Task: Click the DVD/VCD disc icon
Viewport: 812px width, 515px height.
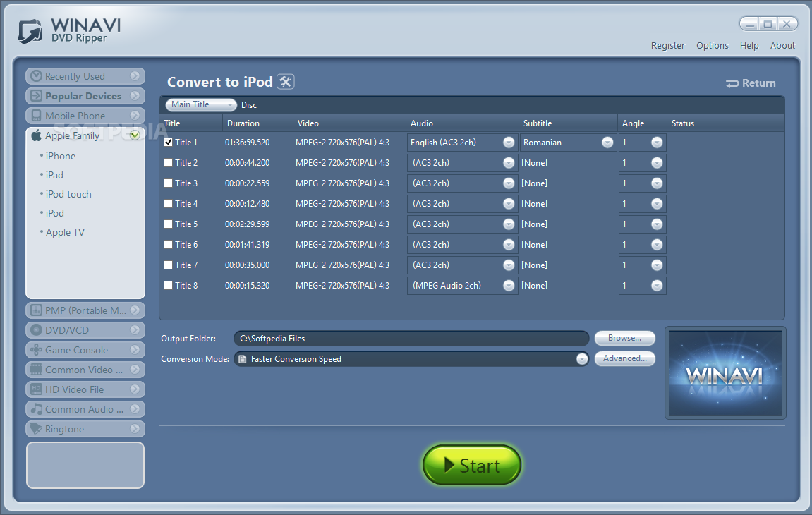Action: [x=36, y=330]
